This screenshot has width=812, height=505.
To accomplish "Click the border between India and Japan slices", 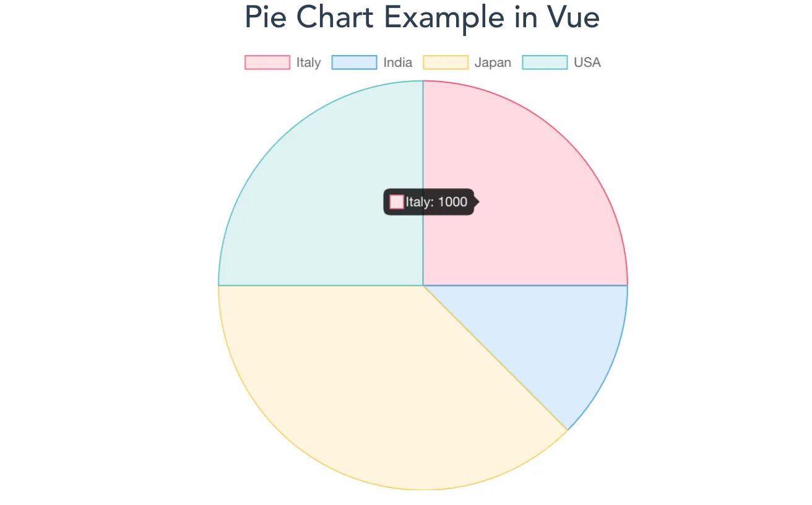I will click(x=495, y=357).
